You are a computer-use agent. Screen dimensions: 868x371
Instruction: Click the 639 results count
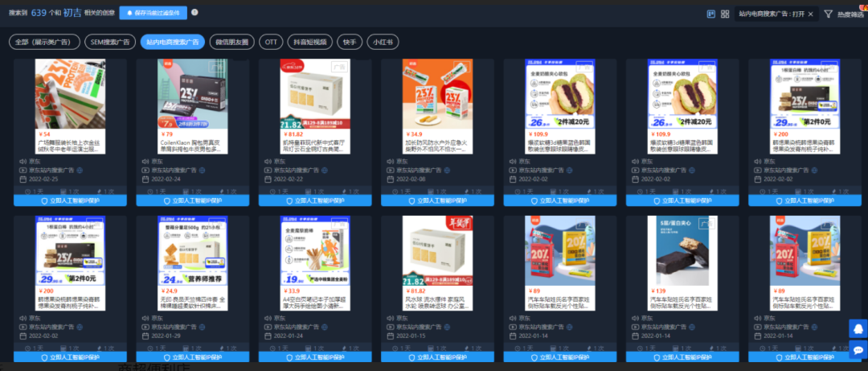(39, 12)
